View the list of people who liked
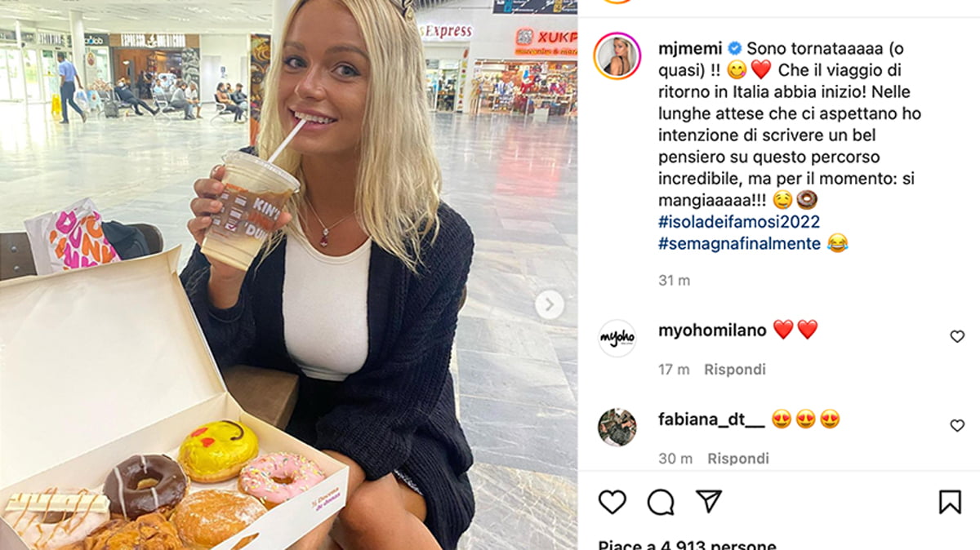 (687, 544)
